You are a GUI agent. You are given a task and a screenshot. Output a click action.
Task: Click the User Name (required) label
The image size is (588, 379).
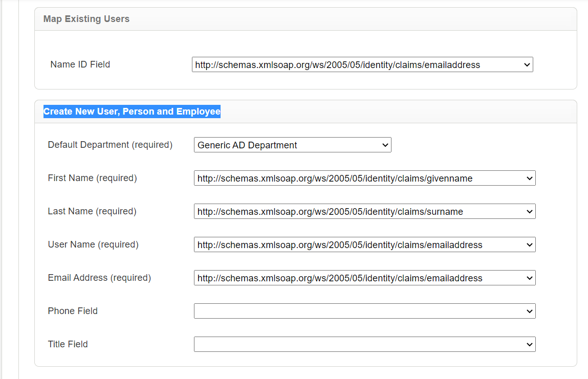coord(93,244)
